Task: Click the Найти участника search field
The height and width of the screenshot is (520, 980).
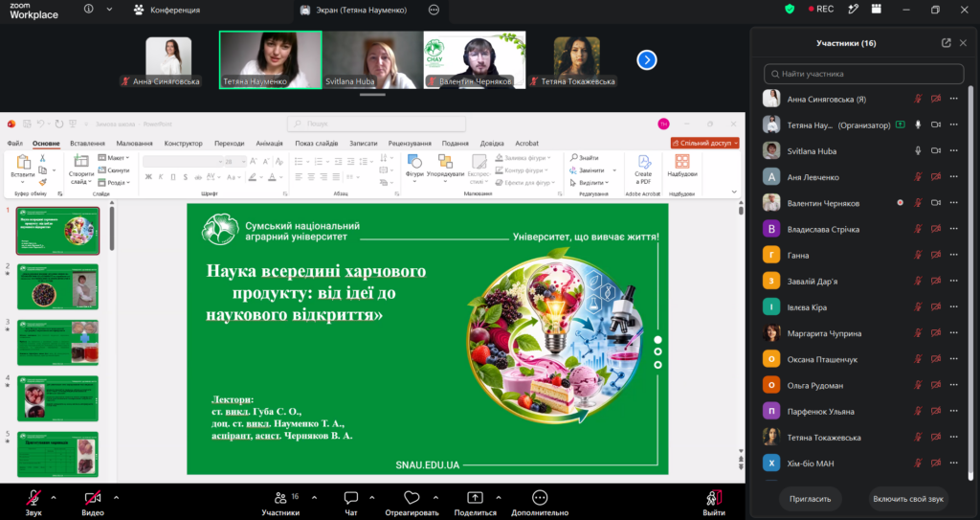Action: (864, 74)
